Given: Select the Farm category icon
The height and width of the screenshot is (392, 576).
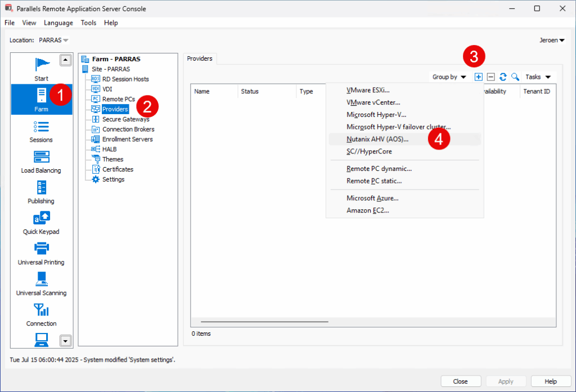Looking at the screenshot, I should click(42, 99).
